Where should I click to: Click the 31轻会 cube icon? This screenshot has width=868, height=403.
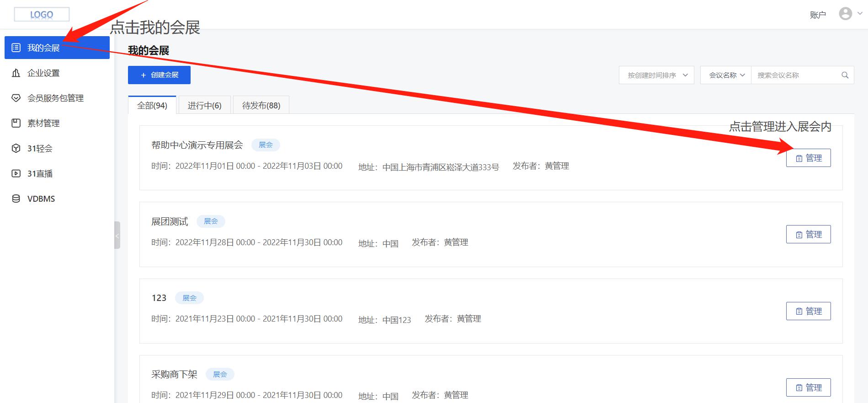(x=16, y=148)
